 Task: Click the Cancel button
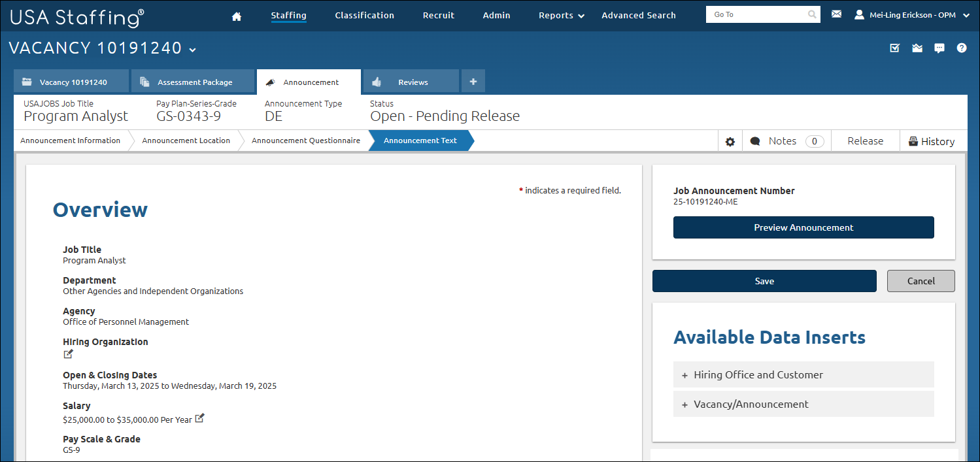[921, 281]
